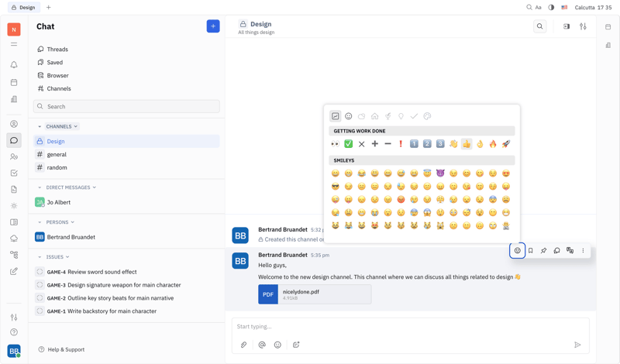Open the tracker checkbox icon in sidebar

(14, 173)
